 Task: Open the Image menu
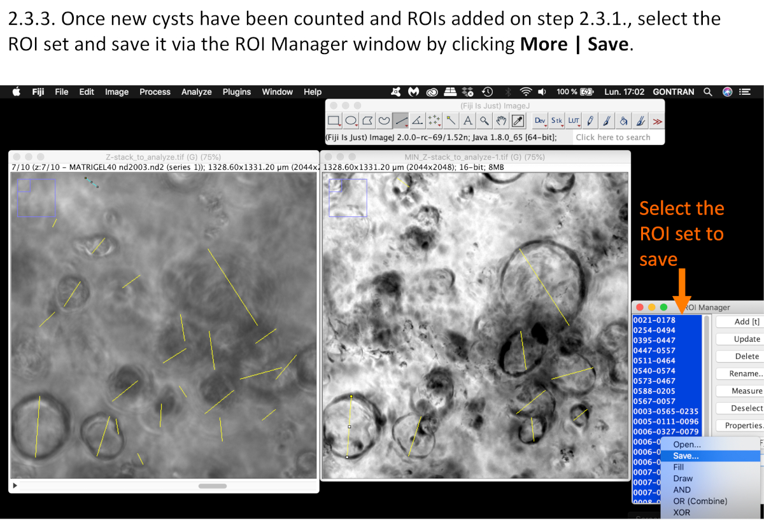[x=117, y=92]
